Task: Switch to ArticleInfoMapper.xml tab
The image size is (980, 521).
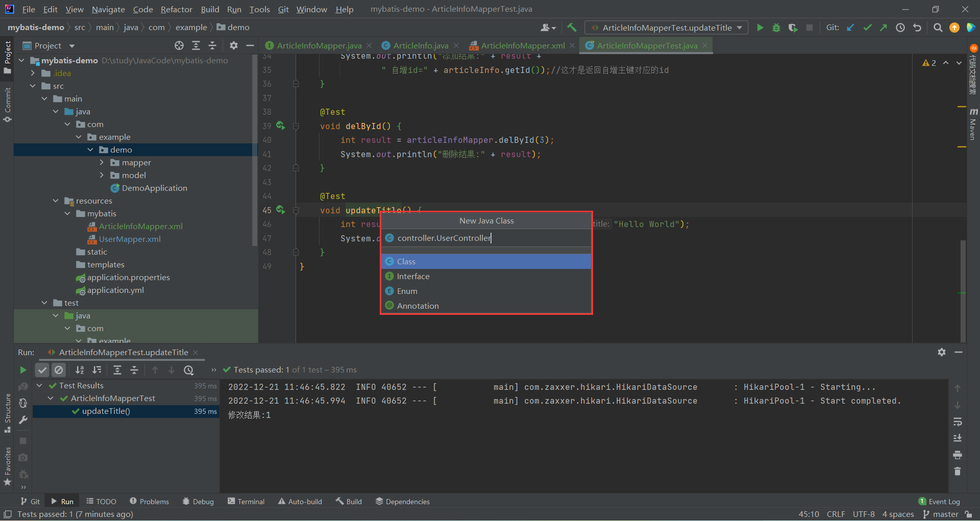Action: point(523,45)
